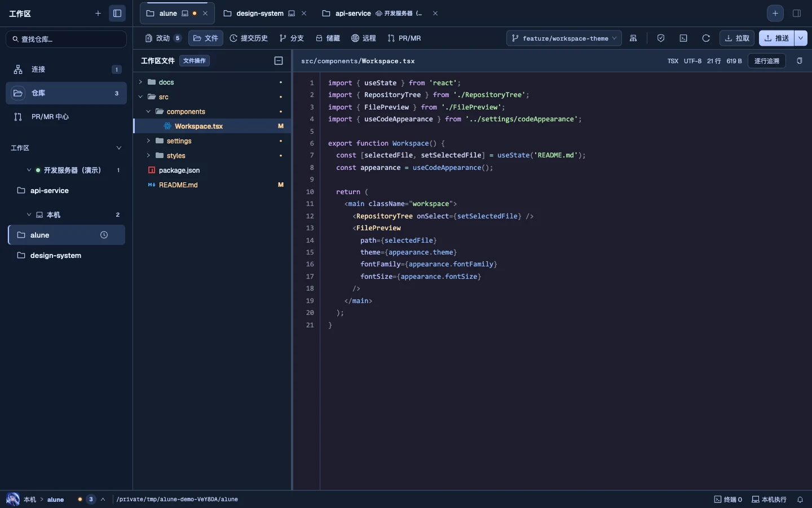812x508 pixels.
Task: Open the PR/MR tab in toolbar
Action: 404,38
